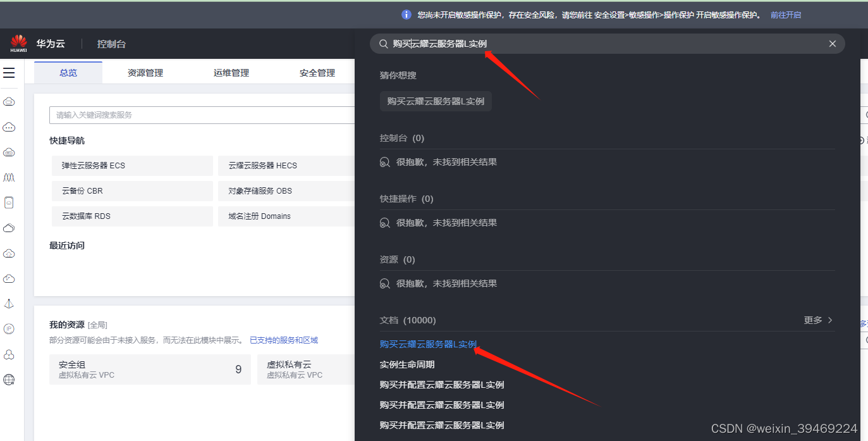Follow the 前往开启 link in the banner
This screenshot has width=868, height=441.
coord(786,15)
